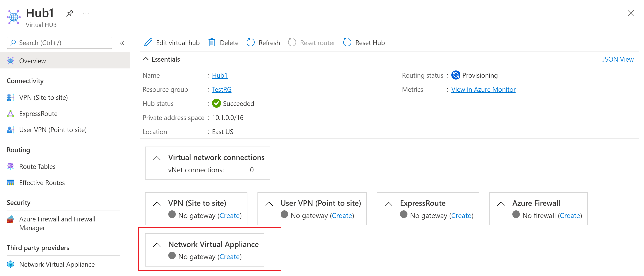The height and width of the screenshot is (276, 644).
Task: Click the Reset router icon
Action: point(292,42)
